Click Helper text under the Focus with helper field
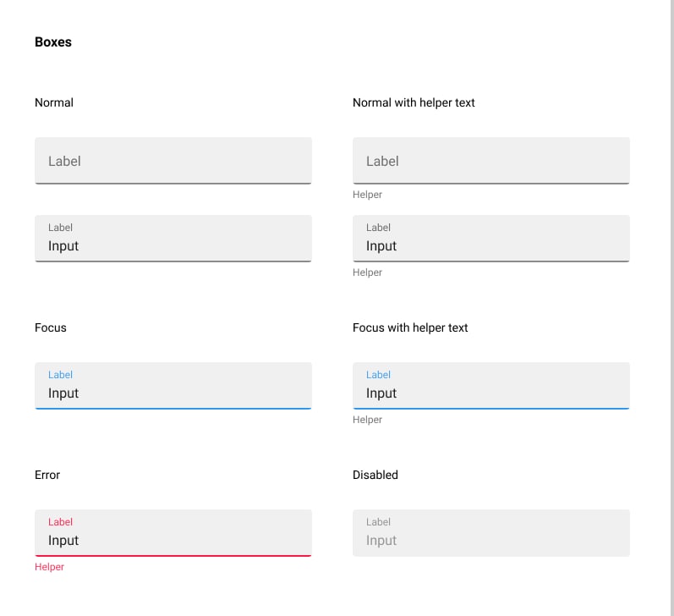674x616 pixels. [367, 420]
